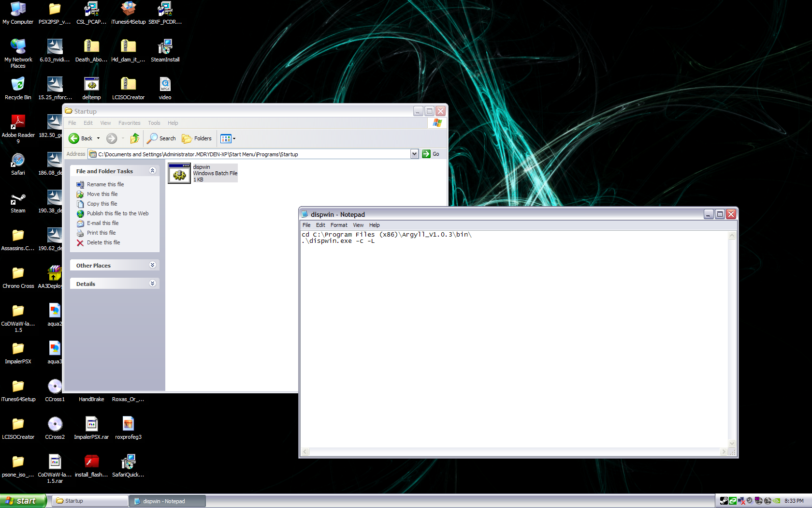Click the Forward arrow in Startup window
This screenshot has width=812, height=508.
coord(112,138)
